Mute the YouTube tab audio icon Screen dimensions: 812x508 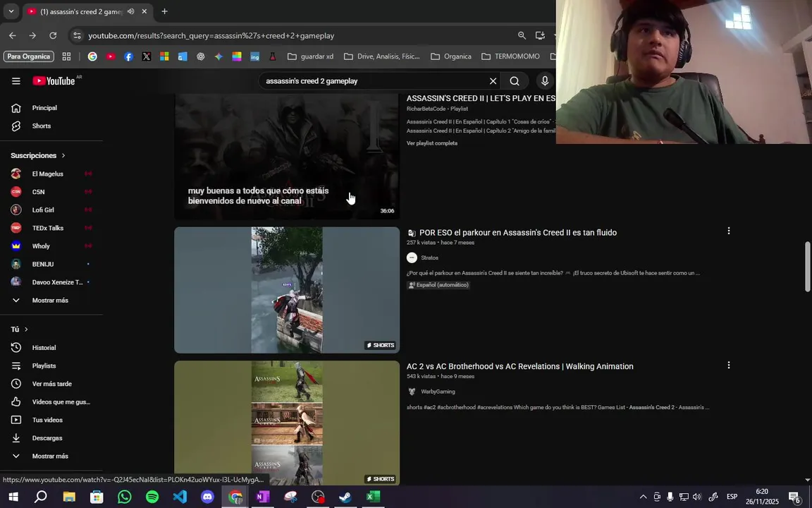[x=131, y=11]
